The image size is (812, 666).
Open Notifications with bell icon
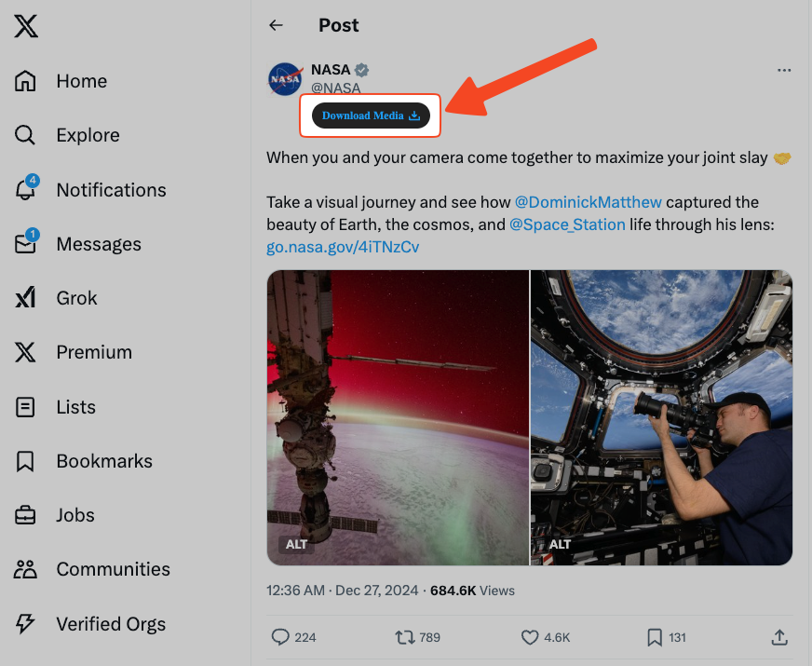(x=26, y=189)
